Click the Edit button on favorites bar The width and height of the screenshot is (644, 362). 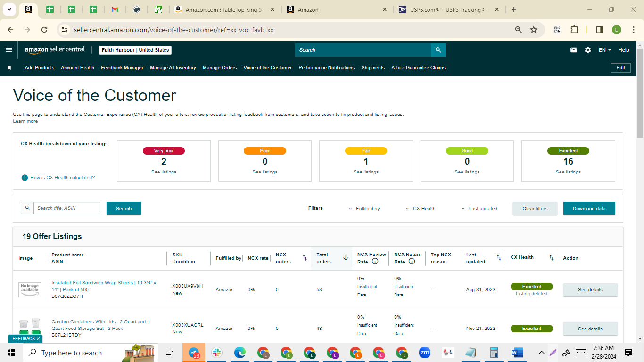point(621,68)
